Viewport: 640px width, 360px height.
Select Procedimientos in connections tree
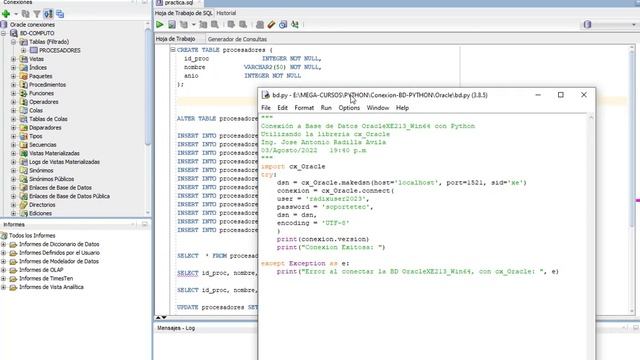point(47,84)
